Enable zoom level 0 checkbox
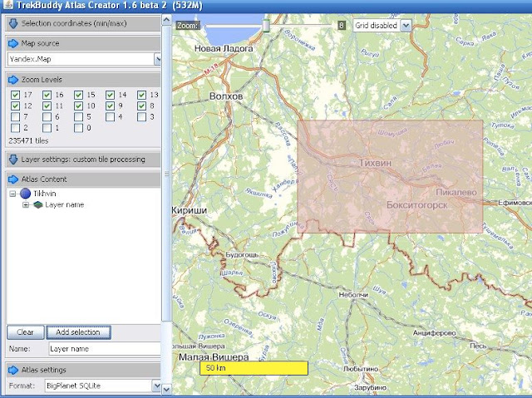 (78, 128)
